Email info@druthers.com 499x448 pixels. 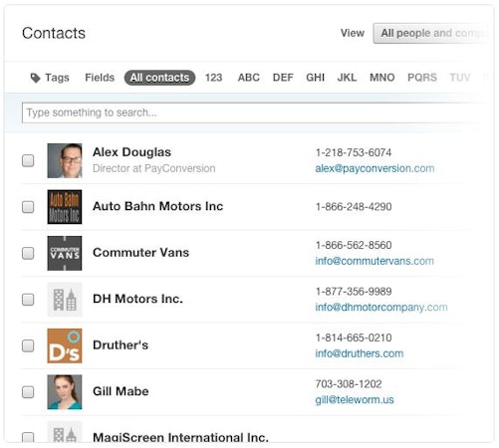[x=360, y=353]
